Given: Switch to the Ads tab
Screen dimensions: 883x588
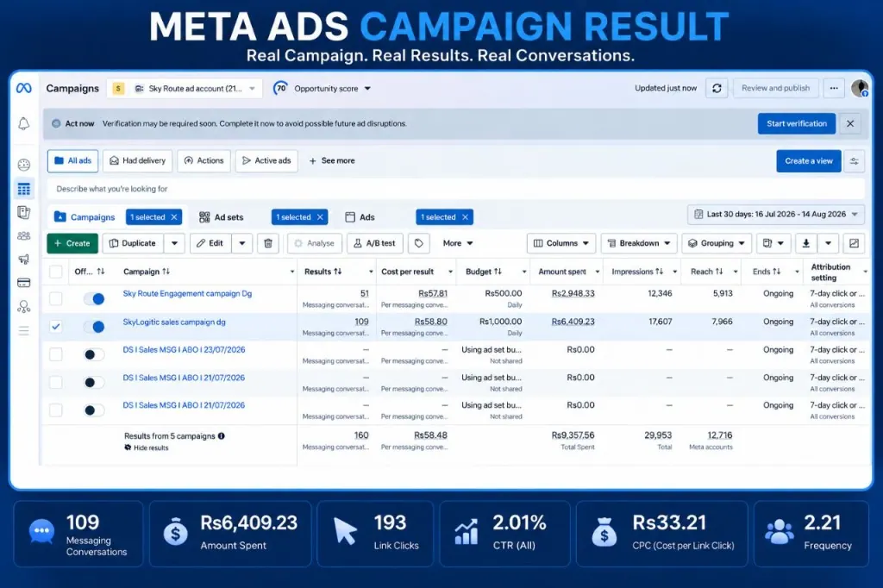Looking at the screenshot, I should (360, 217).
